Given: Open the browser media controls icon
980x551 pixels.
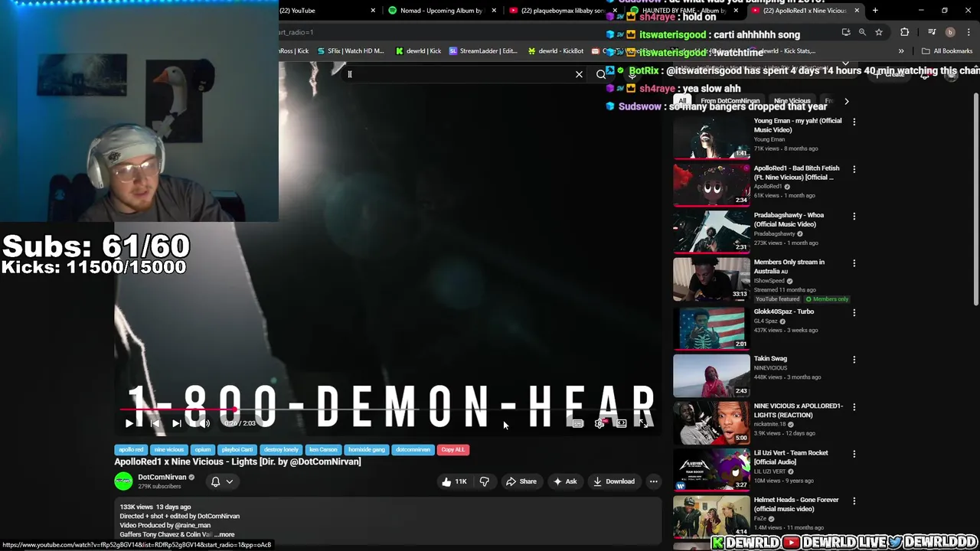Looking at the screenshot, I should pos(932,32).
